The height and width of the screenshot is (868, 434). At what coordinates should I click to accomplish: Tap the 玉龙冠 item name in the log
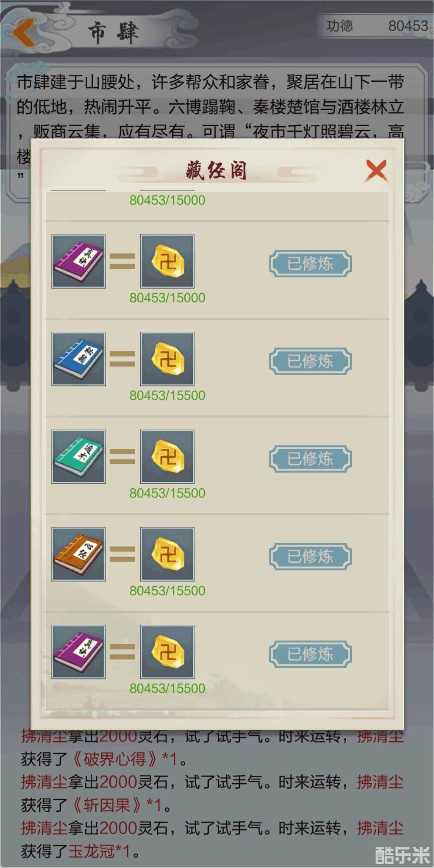pos(92,851)
